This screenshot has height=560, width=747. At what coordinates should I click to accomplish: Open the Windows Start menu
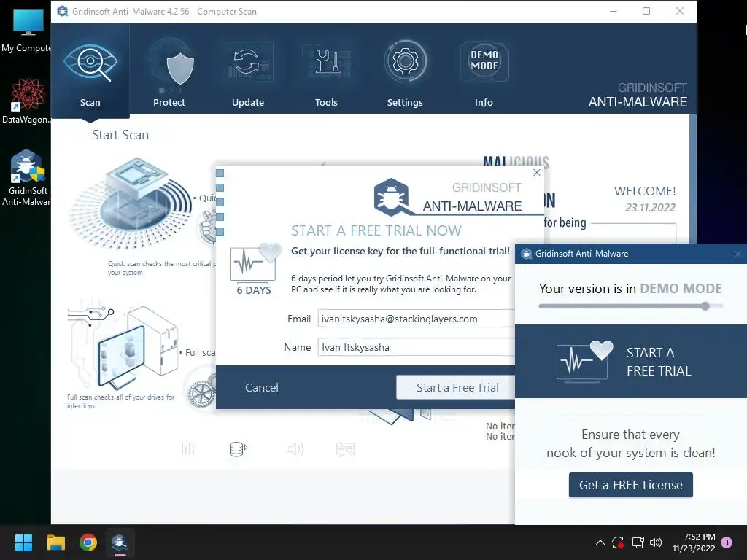point(23,542)
